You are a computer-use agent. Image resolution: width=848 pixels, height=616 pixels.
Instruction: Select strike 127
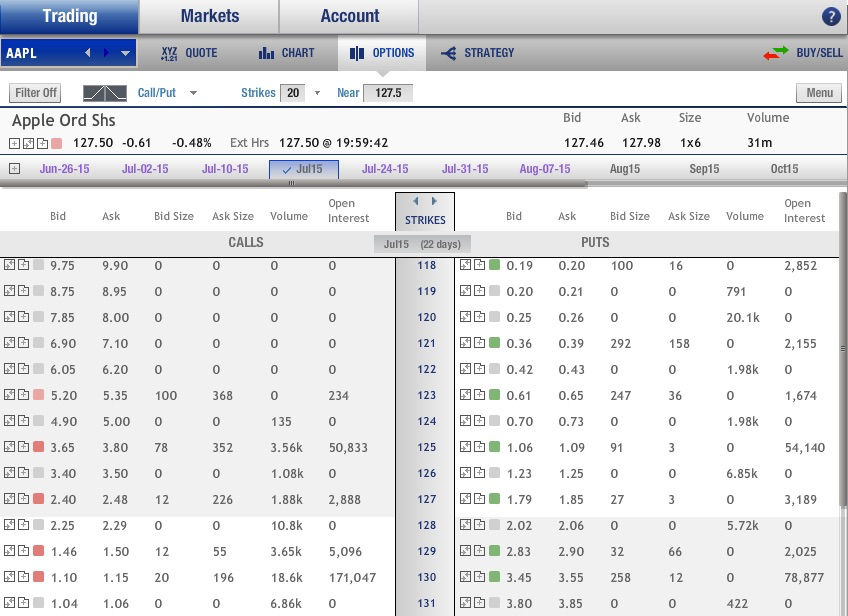[426, 499]
